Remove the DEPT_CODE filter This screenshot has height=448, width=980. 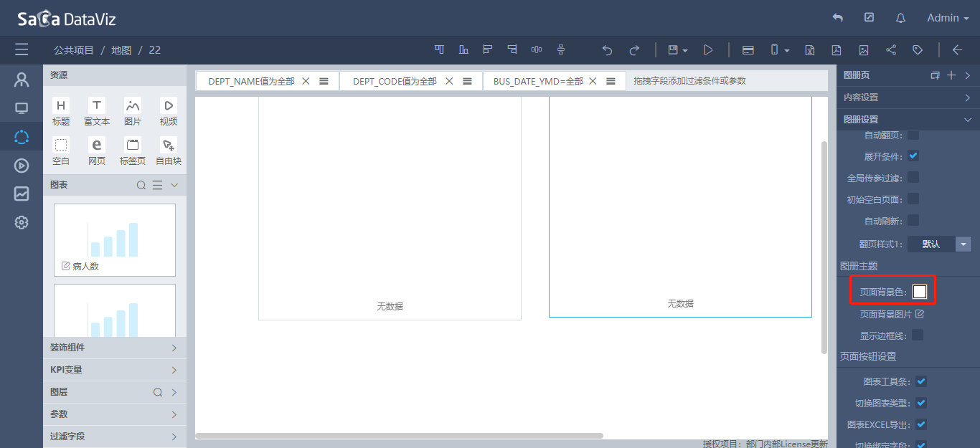tap(449, 81)
